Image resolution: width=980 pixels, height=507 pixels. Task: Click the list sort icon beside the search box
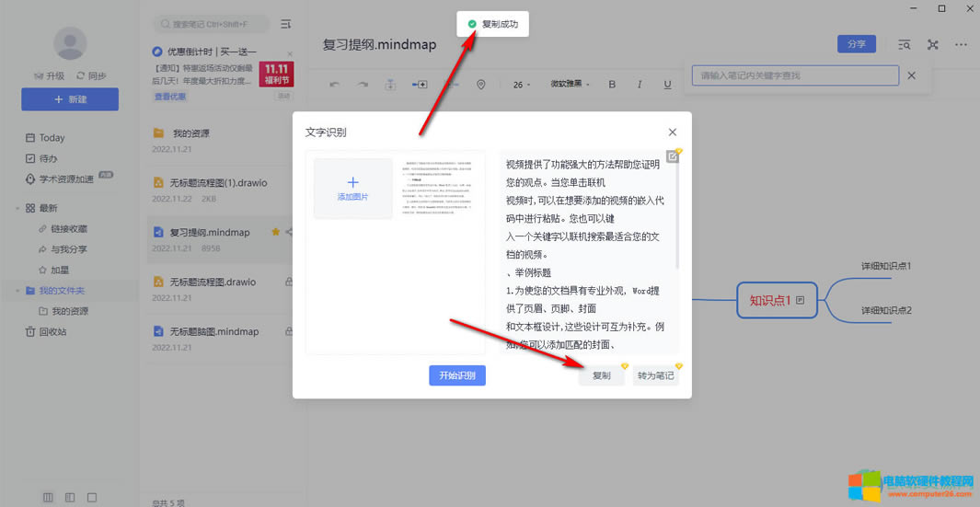286,24
